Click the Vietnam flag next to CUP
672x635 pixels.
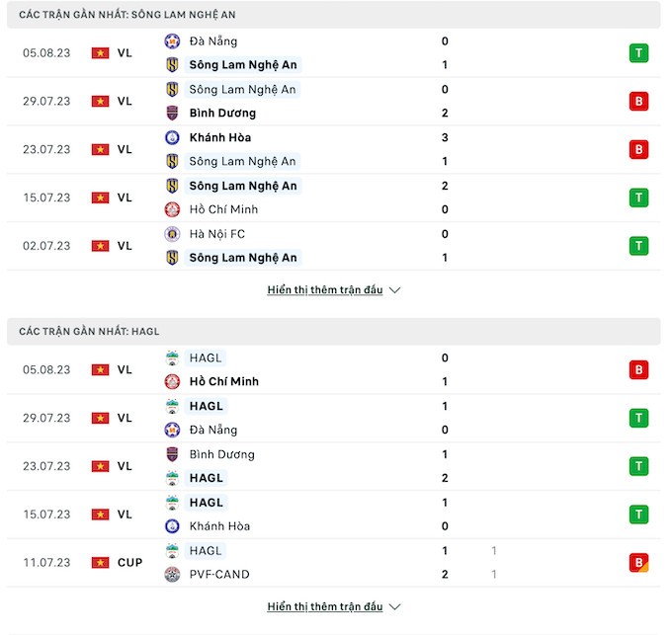pyautogui.click(x=100, y=563)
